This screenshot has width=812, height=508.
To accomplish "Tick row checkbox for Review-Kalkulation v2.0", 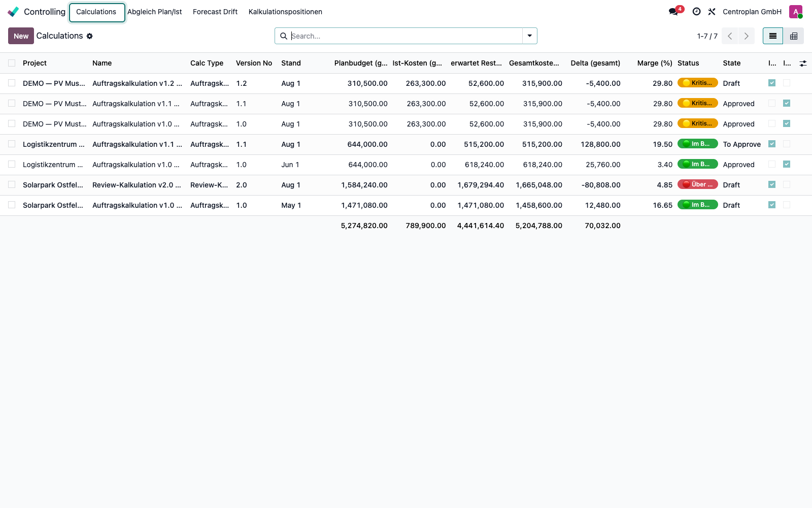I will pos(12,185).
